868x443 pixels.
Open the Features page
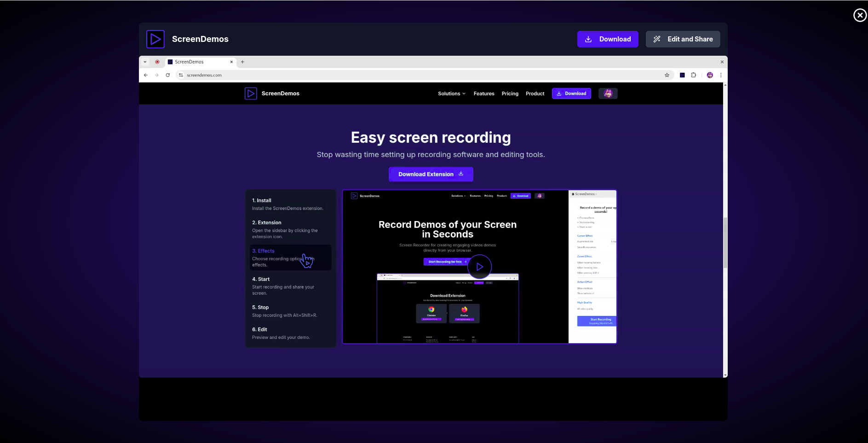pyautogui.click(x=484, y=93)
